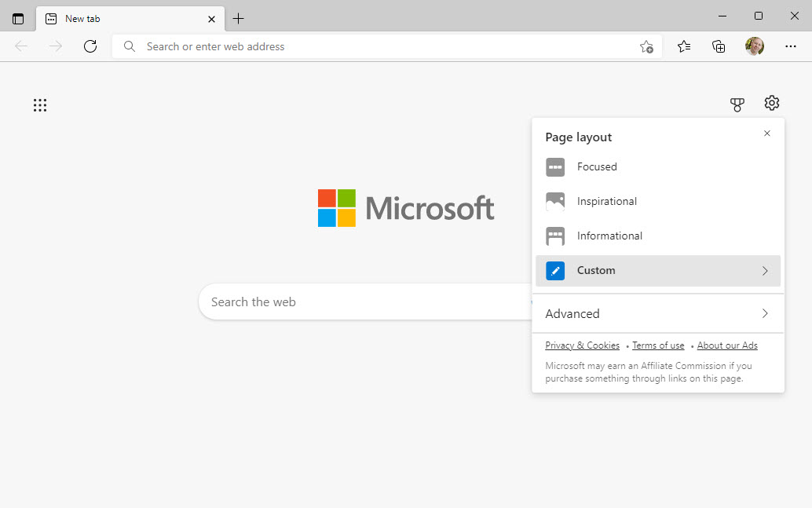Image resolution: width=812 pixels, height=508 pixels.
Task: Click the add to favorites icon in address bar
Action: click(646, 47)
